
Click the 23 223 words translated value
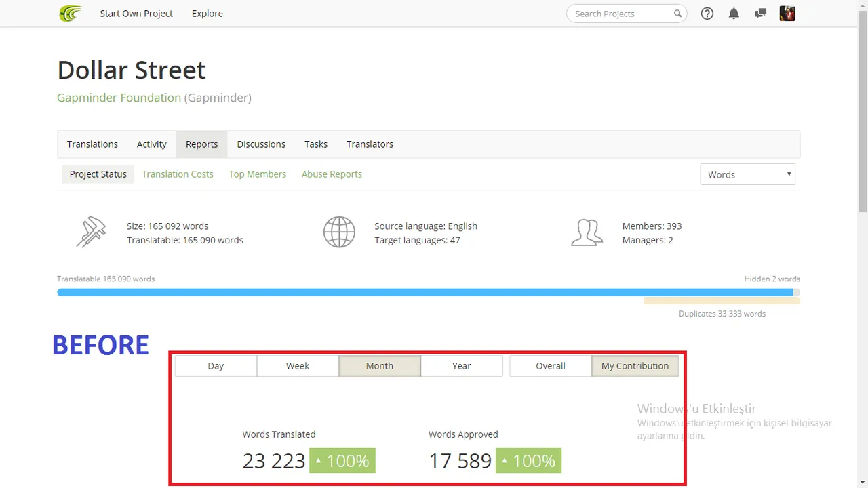point(274,461)
